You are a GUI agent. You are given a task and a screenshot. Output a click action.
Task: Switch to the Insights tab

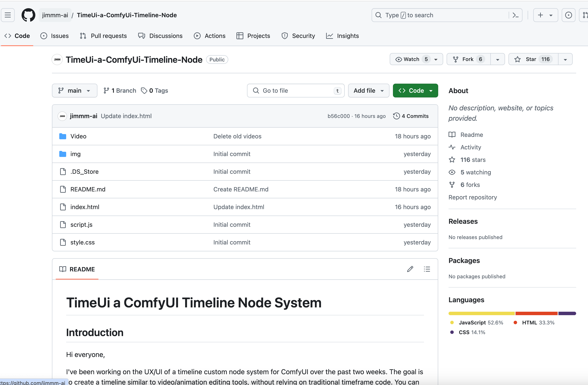(x=342, y=36)
